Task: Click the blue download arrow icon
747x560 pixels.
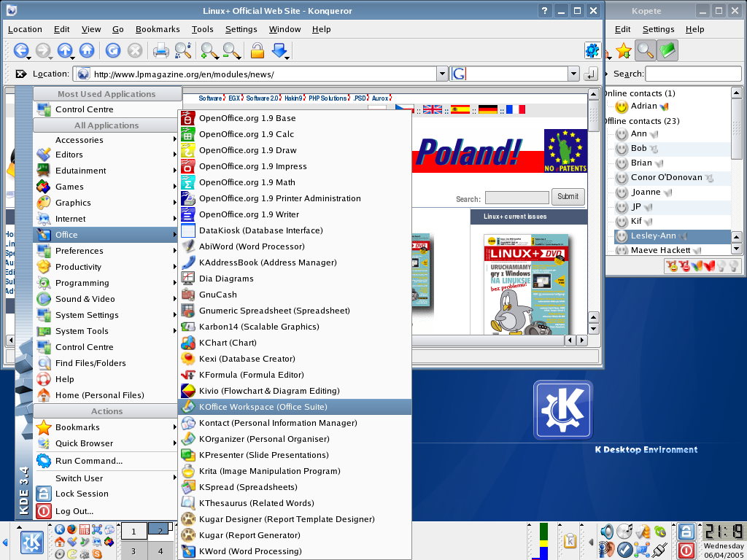Action: pyautogui.click(x=279, y=50)
